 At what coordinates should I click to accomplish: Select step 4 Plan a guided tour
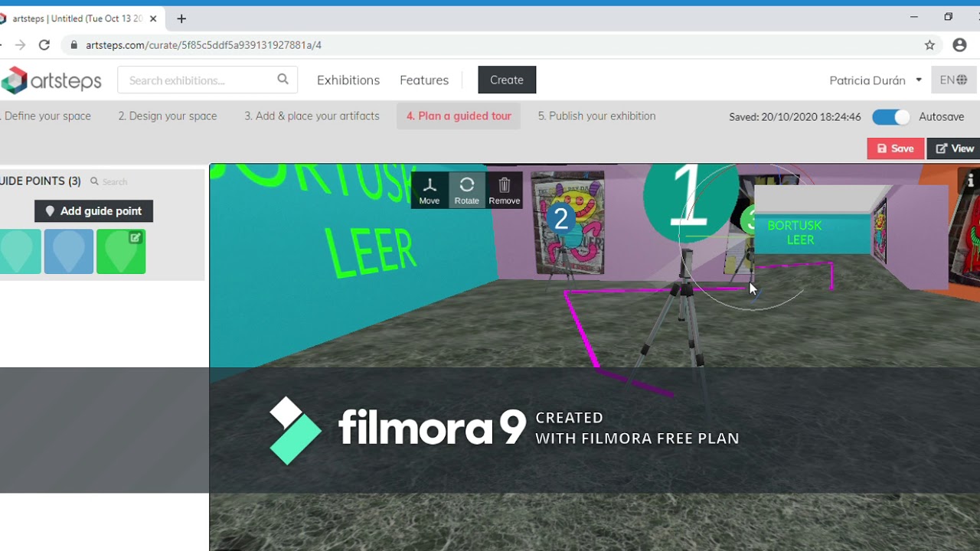(x=459, y=116)
